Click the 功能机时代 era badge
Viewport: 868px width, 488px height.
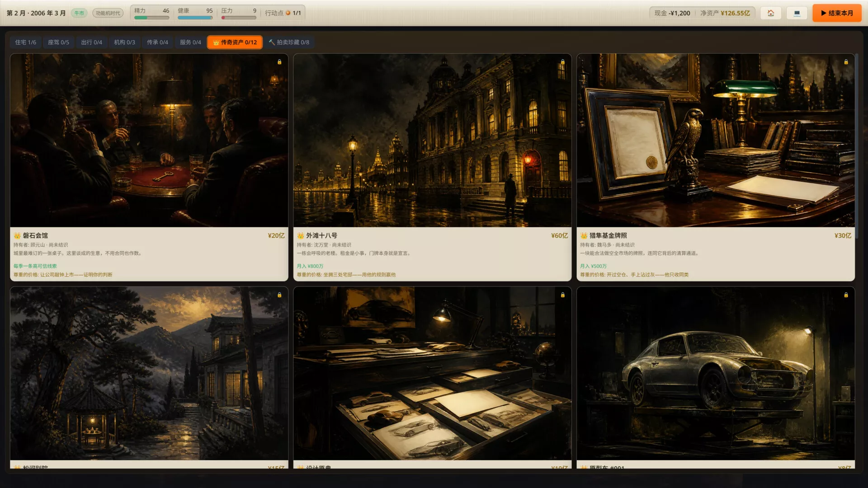(108, 13)
